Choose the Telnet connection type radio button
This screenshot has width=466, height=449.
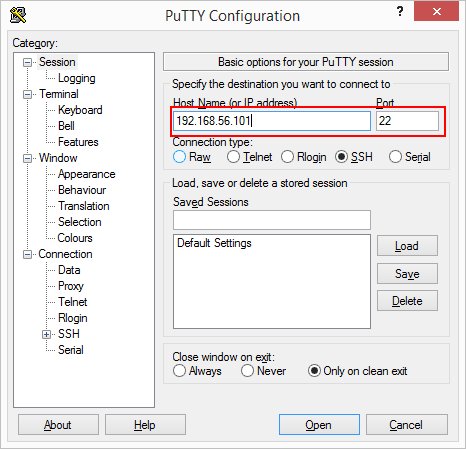(233, 157)
